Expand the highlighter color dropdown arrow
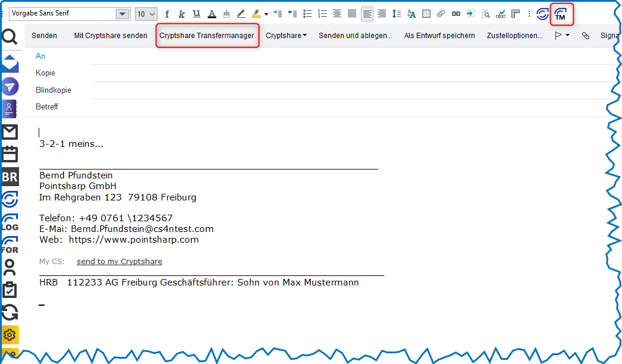The height and width of the screenshot is (364, 622). pyautogui.click(x=266, y=14)
